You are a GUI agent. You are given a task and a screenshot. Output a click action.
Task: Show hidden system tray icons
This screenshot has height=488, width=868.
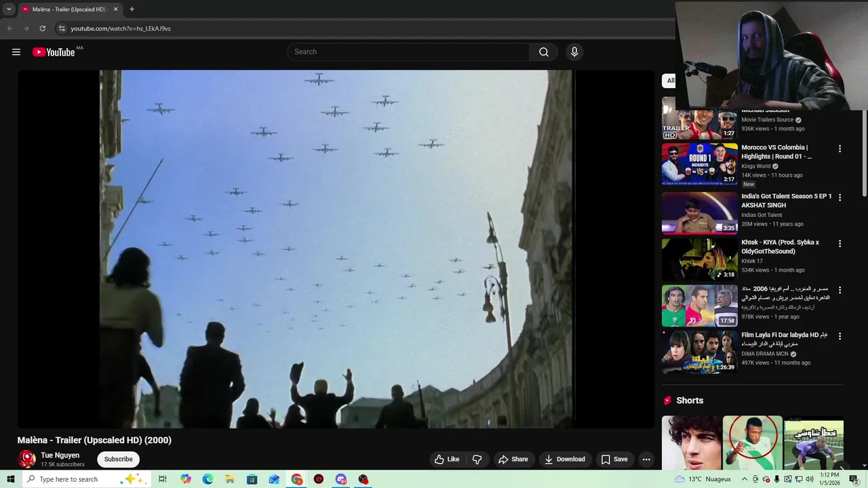pos(745,479)
